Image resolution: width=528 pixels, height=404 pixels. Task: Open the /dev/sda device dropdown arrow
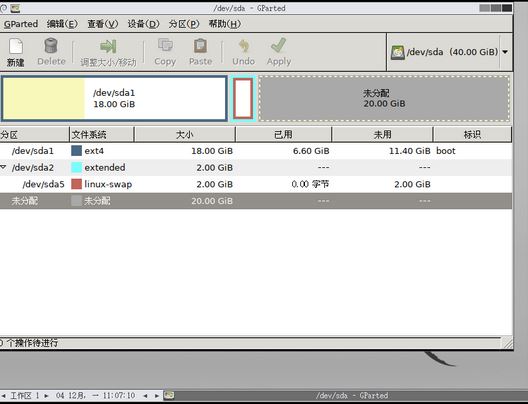pyautogui.click(x=505, y=52)
